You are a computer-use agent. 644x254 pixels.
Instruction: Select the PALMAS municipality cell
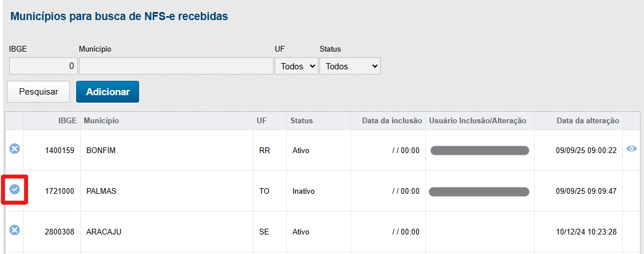click(x=101, y=191)
